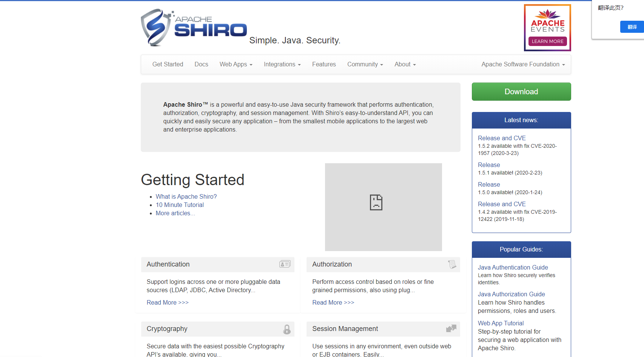Click the Authentication ID card icon
The width and height of the screenshot is (644, 357).
click(x=285, y=264)
